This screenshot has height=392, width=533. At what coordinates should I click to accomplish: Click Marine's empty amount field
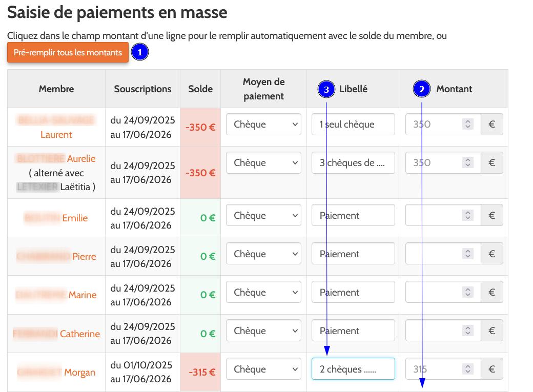pos(433,293)
